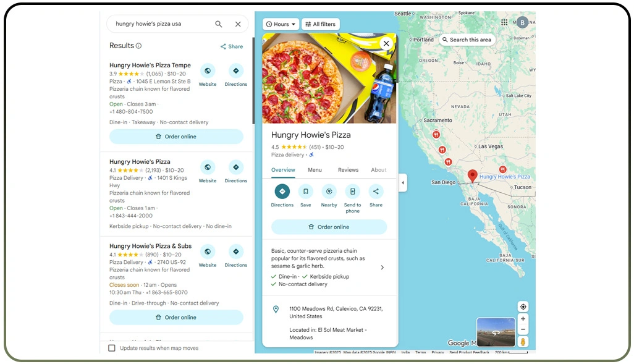Select the Street View pegman on the map
This screenshot has width=634, height=364.
523,341
